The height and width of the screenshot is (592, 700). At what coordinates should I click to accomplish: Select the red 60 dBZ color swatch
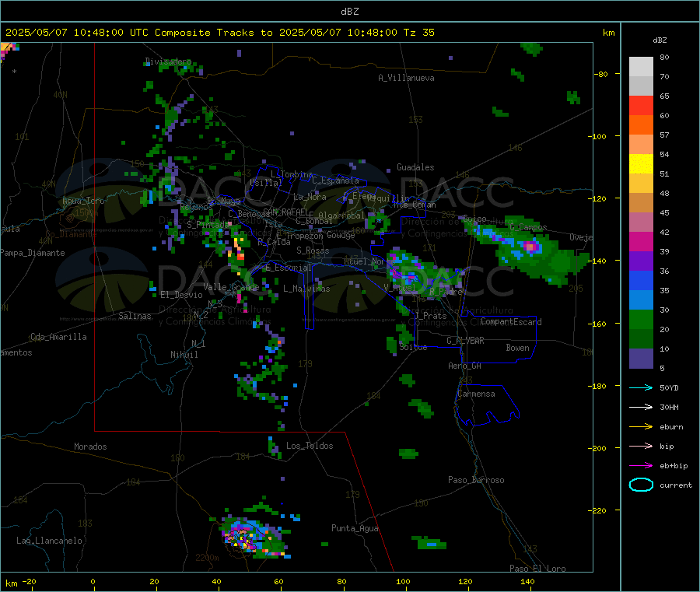641,105
